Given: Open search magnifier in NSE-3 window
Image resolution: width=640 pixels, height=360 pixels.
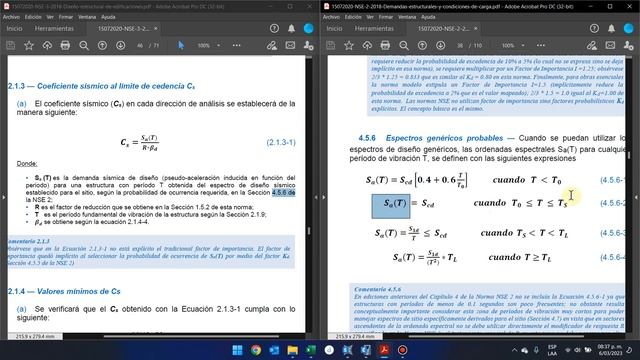Looking at the screenshot, I should pyautogui.click(x=84, y=45).
